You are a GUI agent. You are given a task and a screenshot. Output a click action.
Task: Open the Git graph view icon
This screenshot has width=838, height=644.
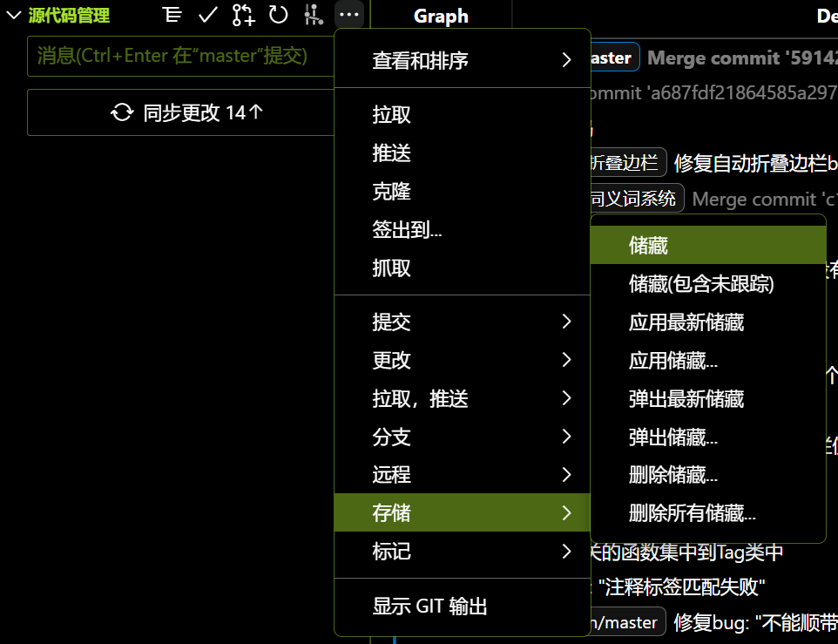(313, 15)
